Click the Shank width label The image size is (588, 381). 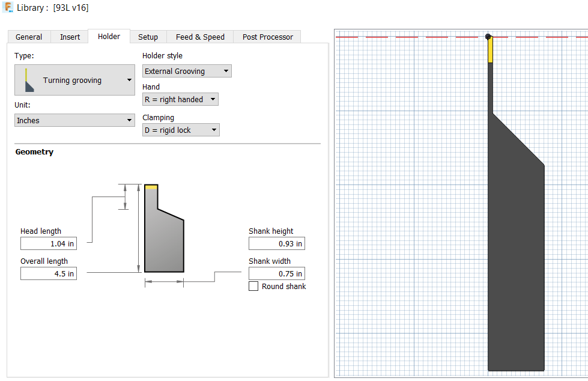(x=270, y=261)
